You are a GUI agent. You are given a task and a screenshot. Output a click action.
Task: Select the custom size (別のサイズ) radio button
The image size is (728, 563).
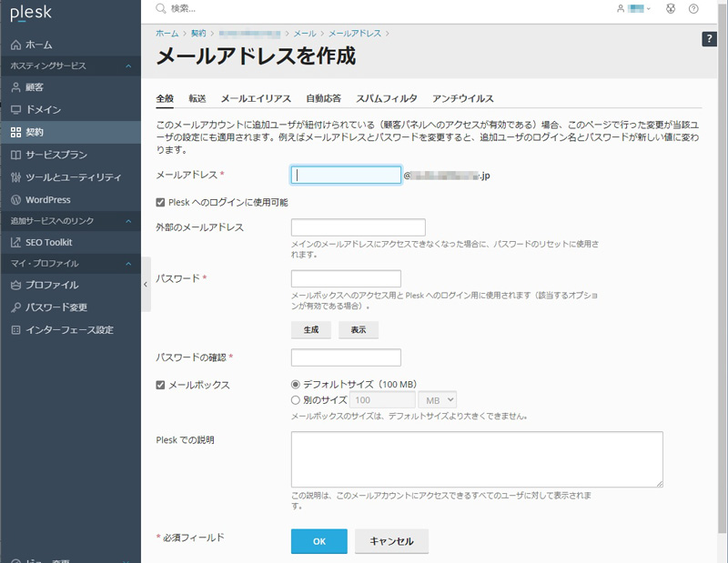coord(295,399)
